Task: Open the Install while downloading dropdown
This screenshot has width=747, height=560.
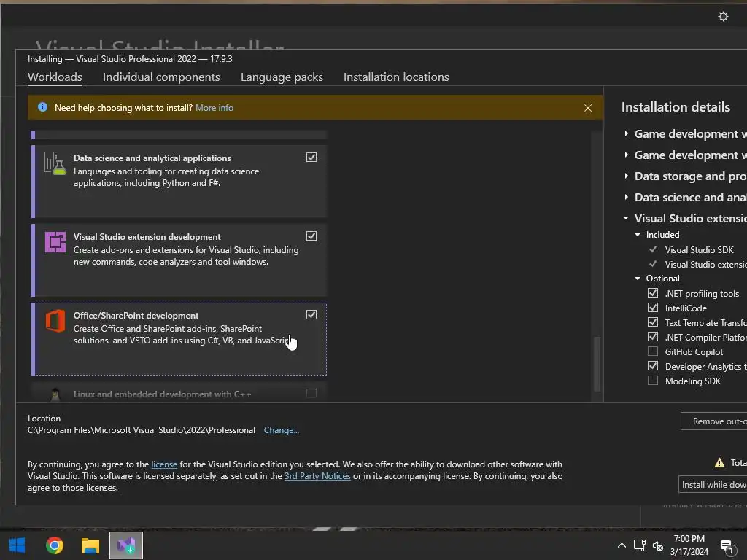Action: pos(713,485)
